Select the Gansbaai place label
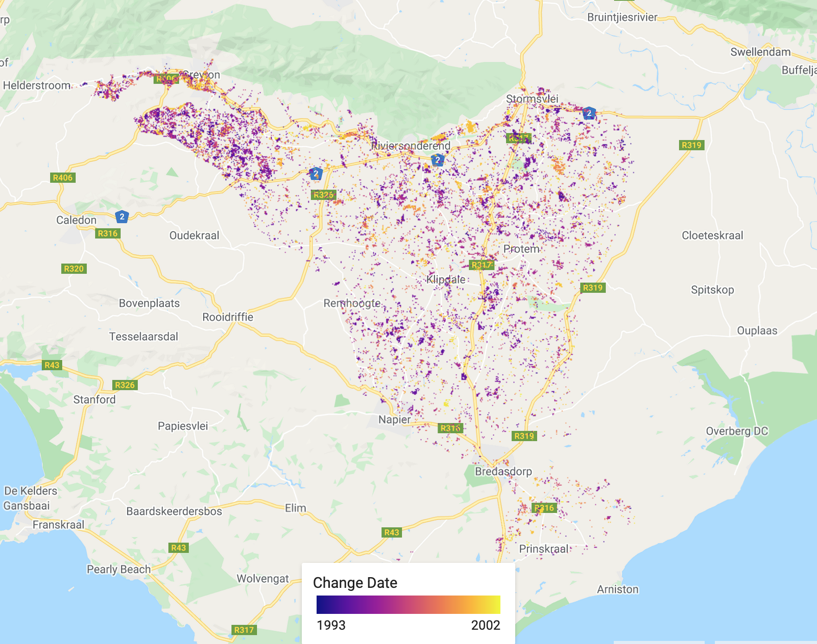 [27, 506]
